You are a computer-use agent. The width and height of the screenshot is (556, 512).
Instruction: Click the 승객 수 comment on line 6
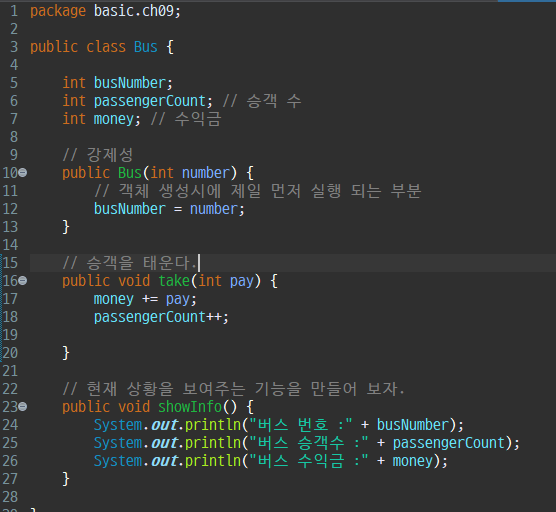click(262, 101)
